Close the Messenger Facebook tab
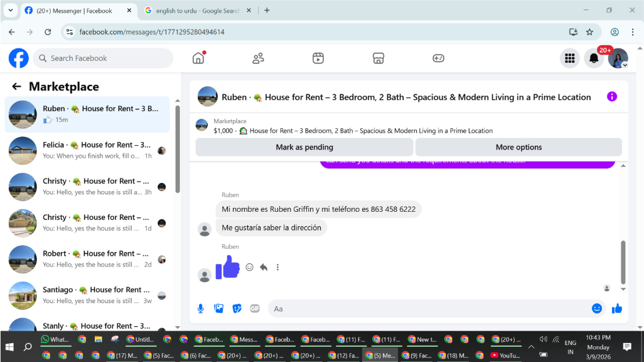This screenshot has width=644, height=362. (x=129, y=11)
